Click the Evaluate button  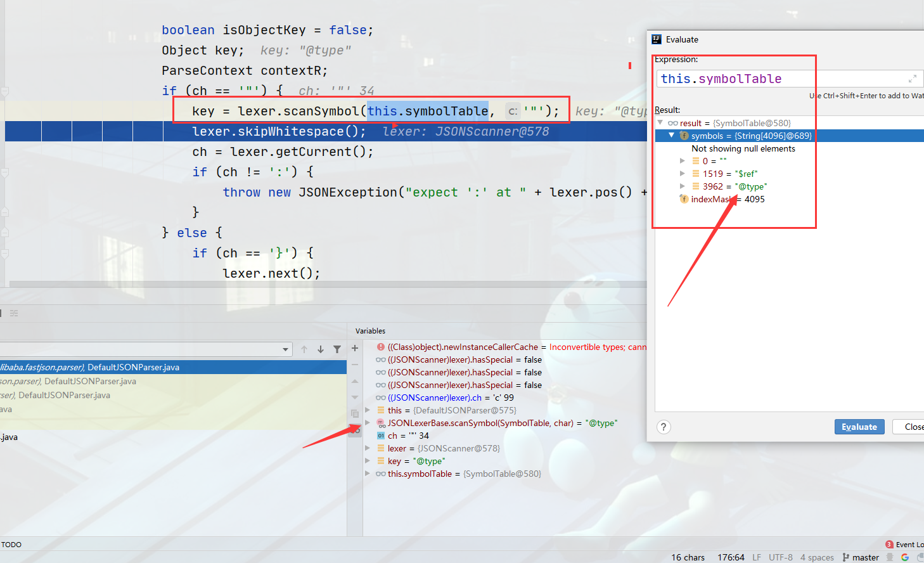coord(859,427)
